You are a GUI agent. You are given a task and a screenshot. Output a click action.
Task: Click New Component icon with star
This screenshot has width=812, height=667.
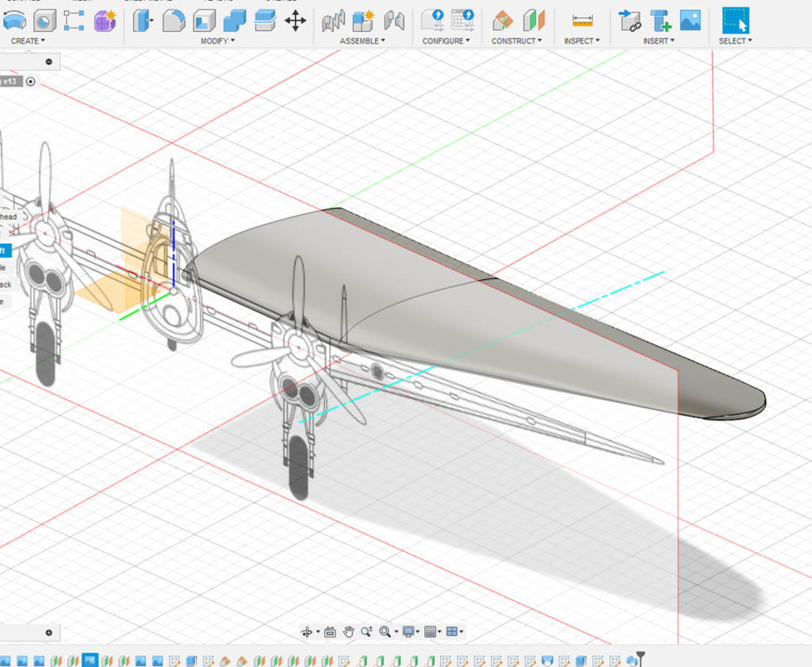pos(363,21)
